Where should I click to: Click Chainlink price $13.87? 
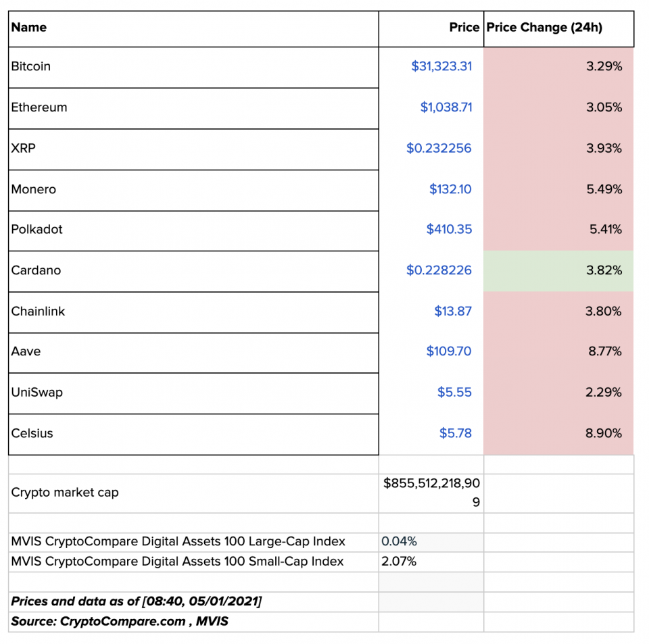pyautogui.click(x=453, y=312)
